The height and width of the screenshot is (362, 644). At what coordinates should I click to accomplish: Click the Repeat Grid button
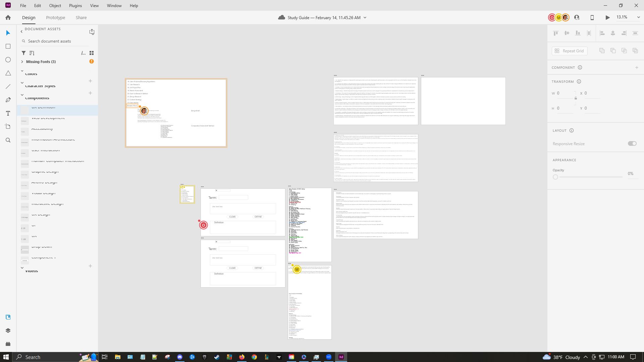[x=569, y=51]
